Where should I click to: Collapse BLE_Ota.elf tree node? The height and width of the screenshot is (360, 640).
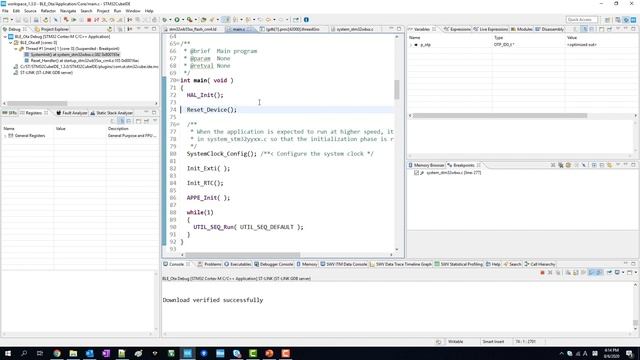coord(11,42)
